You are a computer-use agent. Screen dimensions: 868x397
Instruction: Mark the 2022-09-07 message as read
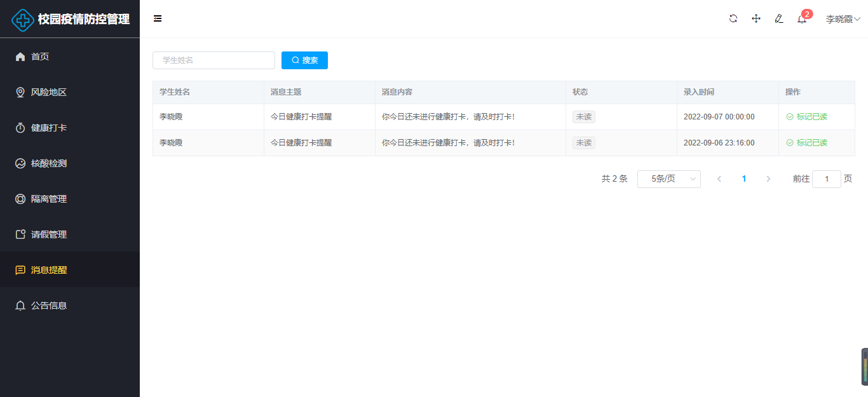pyautogui.click(x=807, y=117)
